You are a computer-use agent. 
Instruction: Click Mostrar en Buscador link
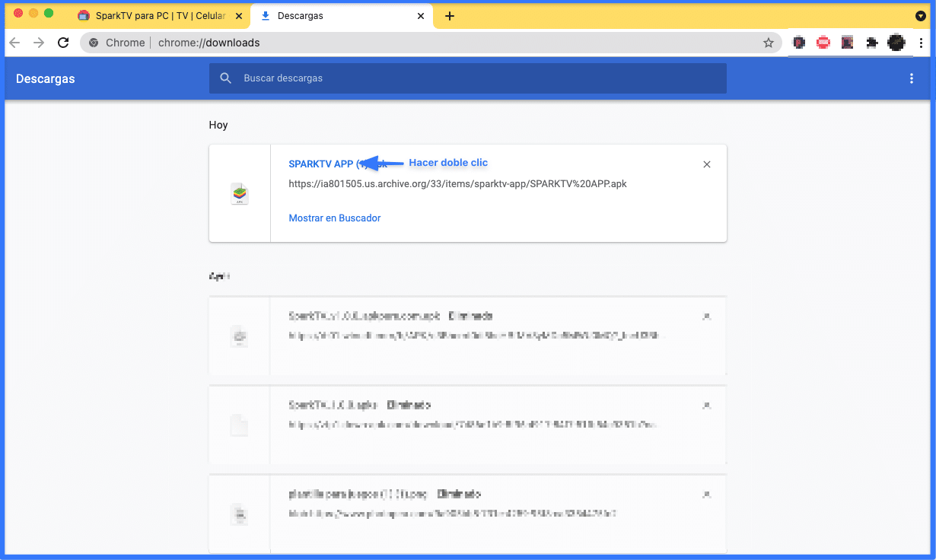coord(335,218)
